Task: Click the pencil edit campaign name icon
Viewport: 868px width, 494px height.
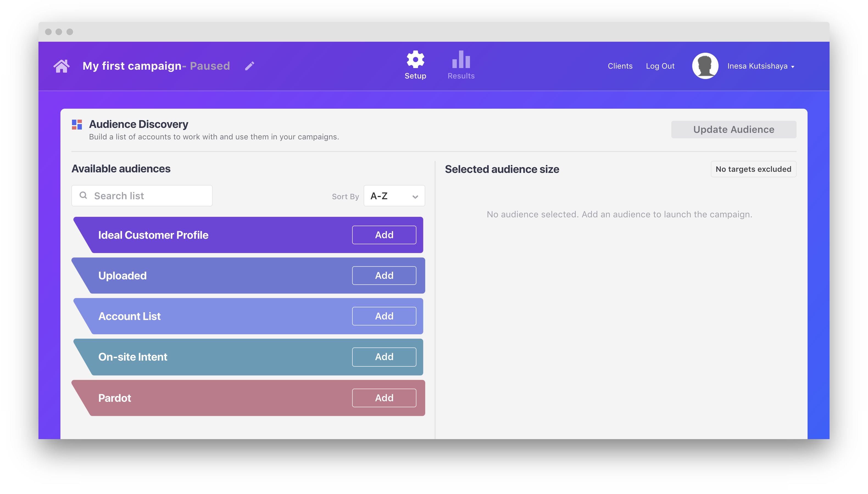Action: 250,66
